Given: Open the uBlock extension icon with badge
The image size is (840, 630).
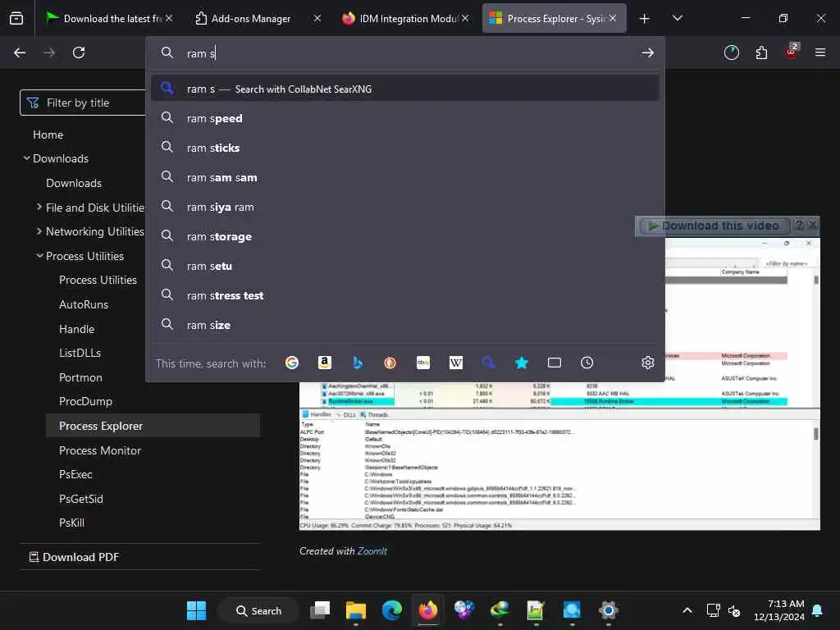Looking at the screenshot, I should point(792,52).
